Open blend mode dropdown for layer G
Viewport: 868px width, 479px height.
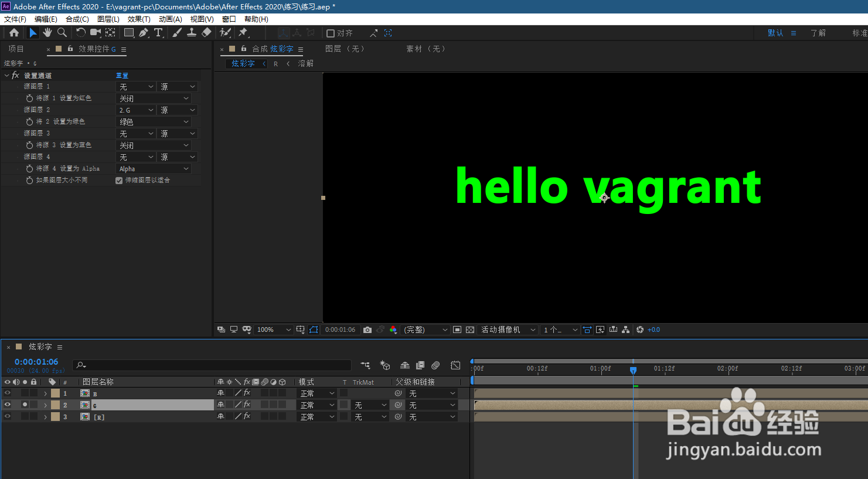tap(317, 405)
